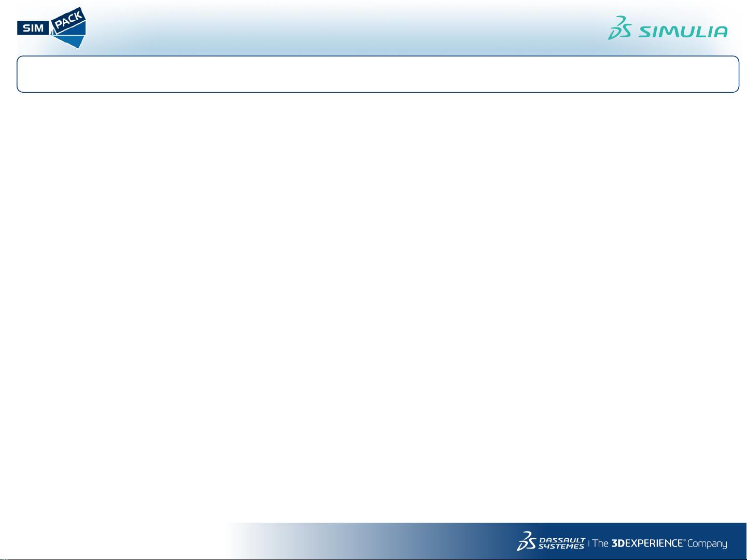Click The 3DEXPERIENCE Company tagline
This screenshot has height=560, width=747.
click(x=659, y=543)
